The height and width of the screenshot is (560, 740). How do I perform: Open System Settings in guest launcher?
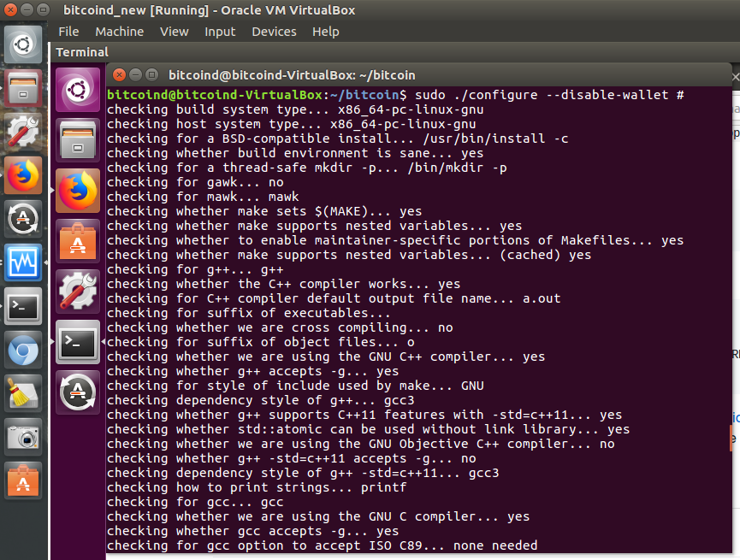(x=78, y=292)
